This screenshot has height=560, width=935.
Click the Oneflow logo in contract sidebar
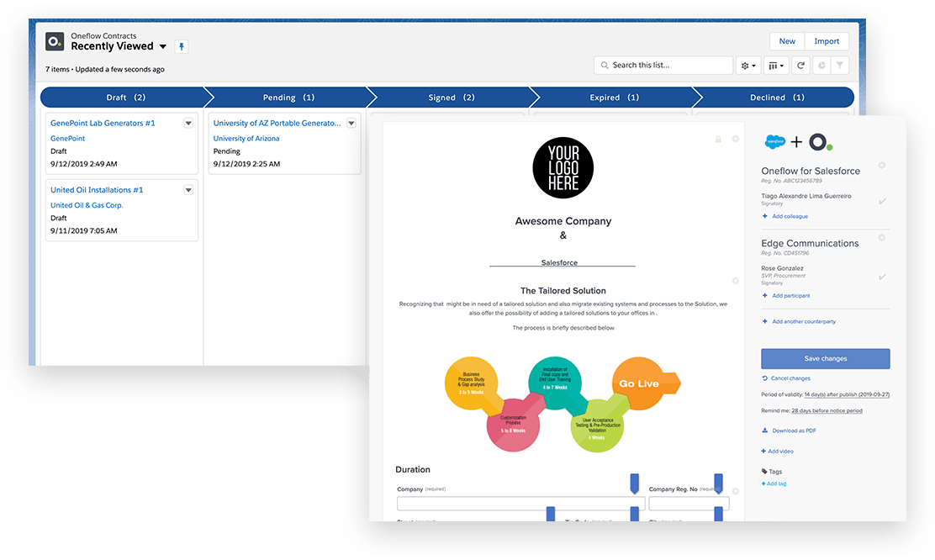[820, 142]
